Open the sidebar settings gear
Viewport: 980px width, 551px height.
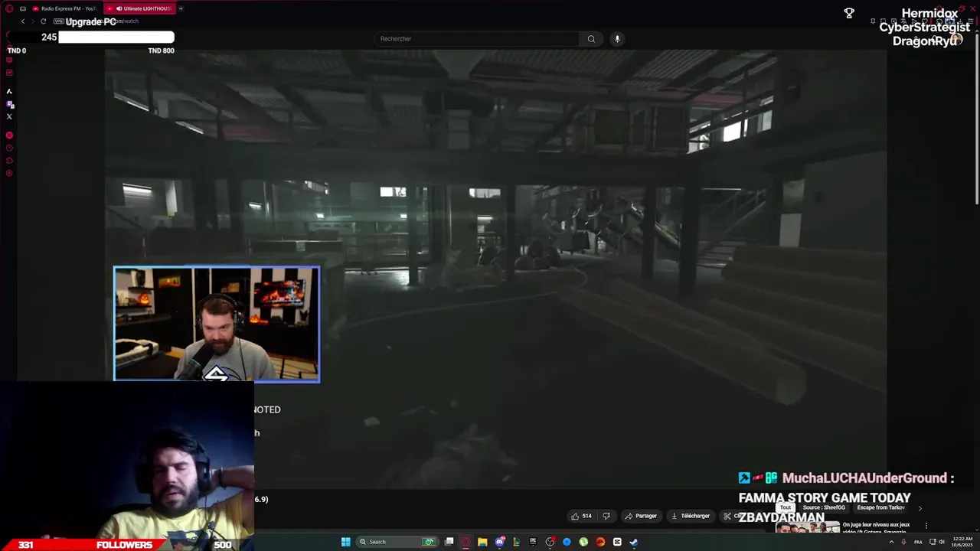pos(9,174)
